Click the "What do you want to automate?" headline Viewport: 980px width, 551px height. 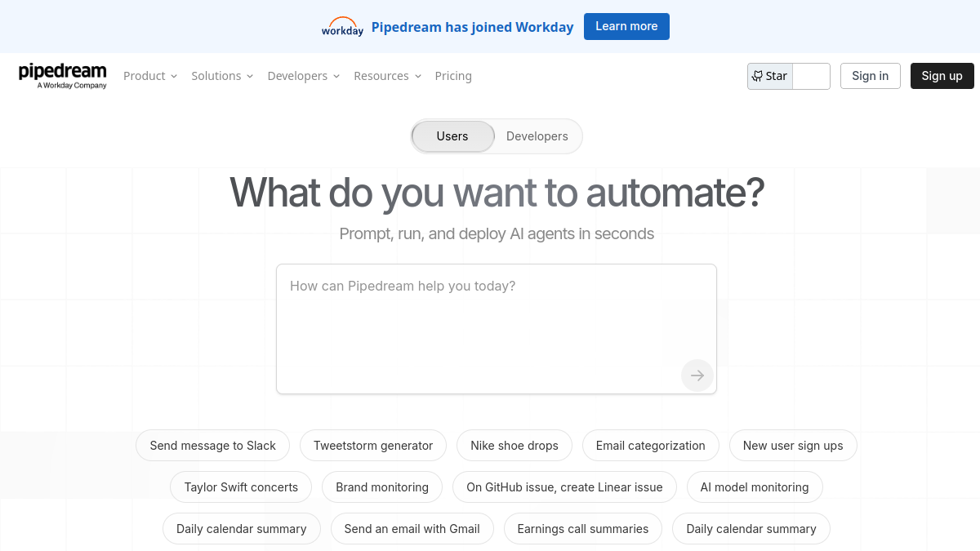[x=497, y=193]
